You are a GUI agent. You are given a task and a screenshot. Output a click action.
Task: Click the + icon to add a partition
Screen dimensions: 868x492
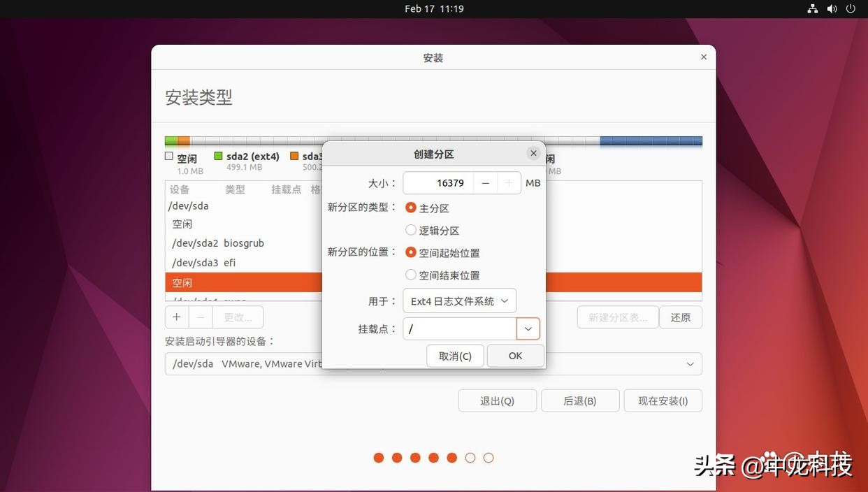click(176, 317)
